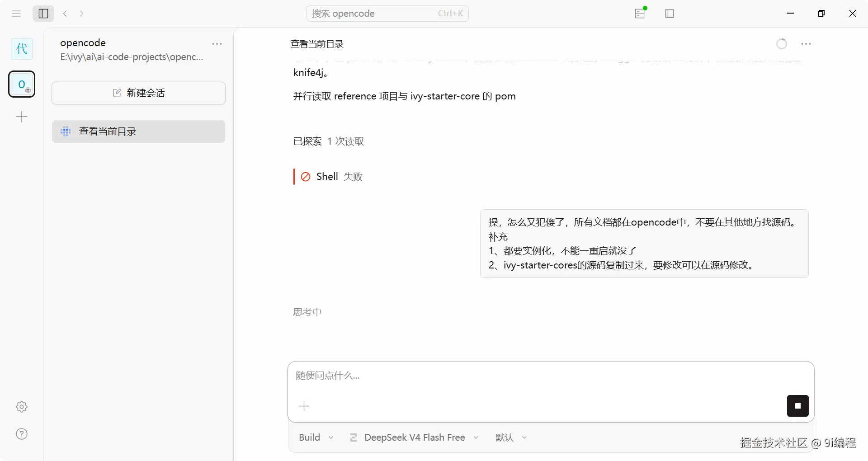The height and width of the screenshot is (461, 868).
Task: Click the project path E:\ivy\ai\ai-code-projects text
Action: 132,57
